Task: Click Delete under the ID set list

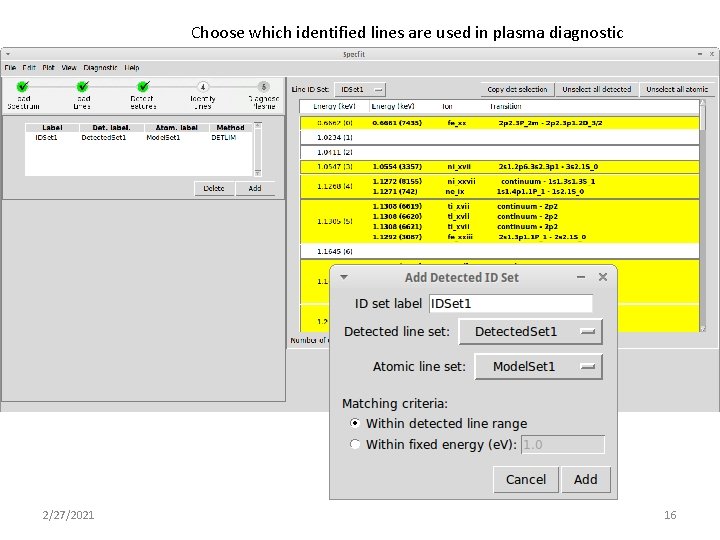Action: [x=214, y=188]
